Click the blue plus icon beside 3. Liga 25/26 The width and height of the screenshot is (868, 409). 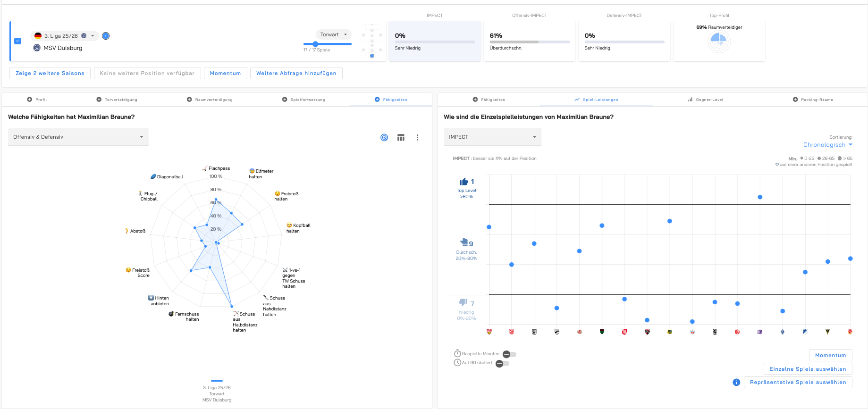[x=106, y=36]
